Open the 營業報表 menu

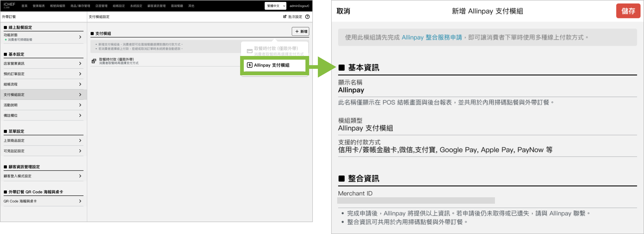click(38, 6)
